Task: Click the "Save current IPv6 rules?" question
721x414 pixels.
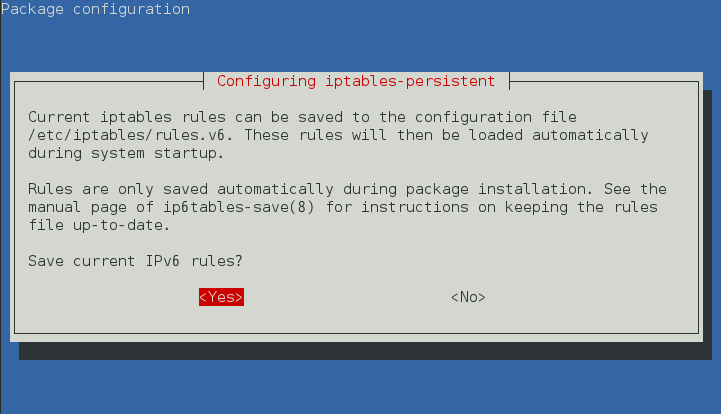Action: pyautogui.click(x=135, y=261)
